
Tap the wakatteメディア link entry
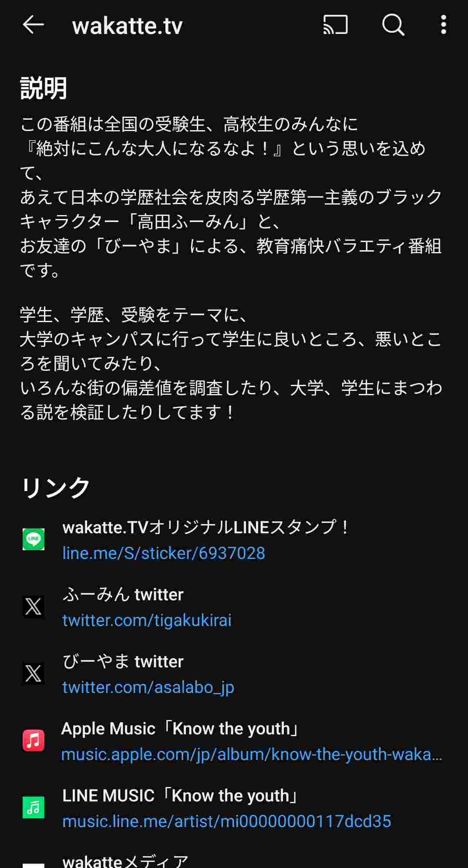point(125,861)
